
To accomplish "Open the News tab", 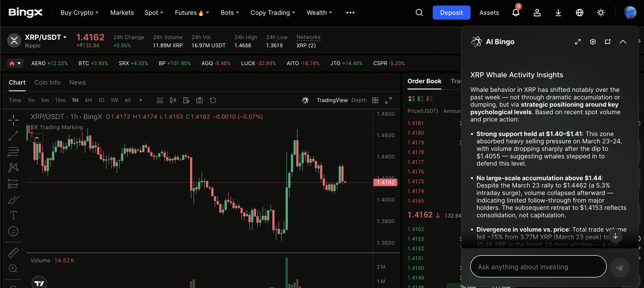I will pyautogui.click(x=77, y=82).
